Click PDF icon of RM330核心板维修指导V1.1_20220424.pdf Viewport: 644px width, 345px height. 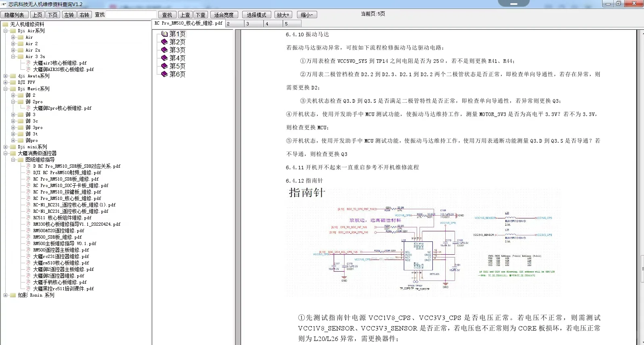[29, 224]
